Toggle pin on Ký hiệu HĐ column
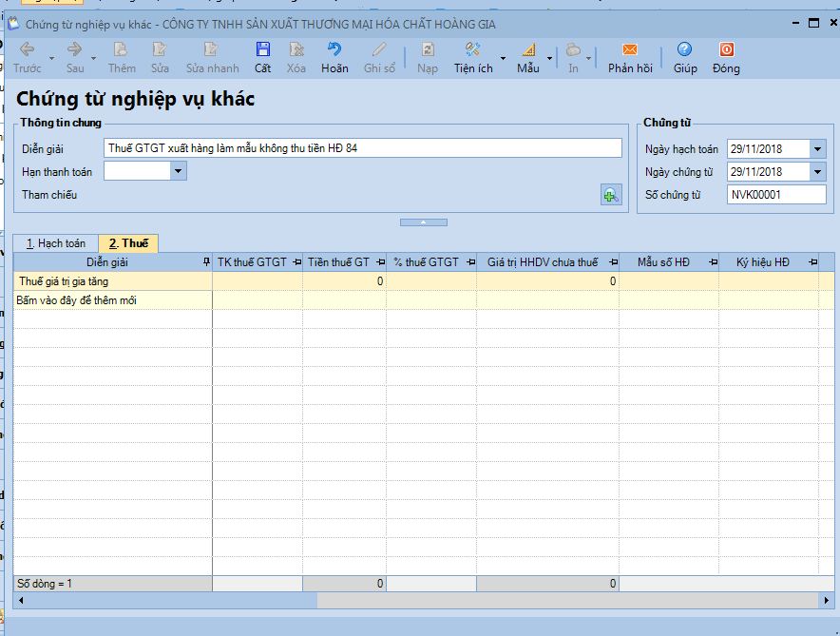 click(813, 262)
